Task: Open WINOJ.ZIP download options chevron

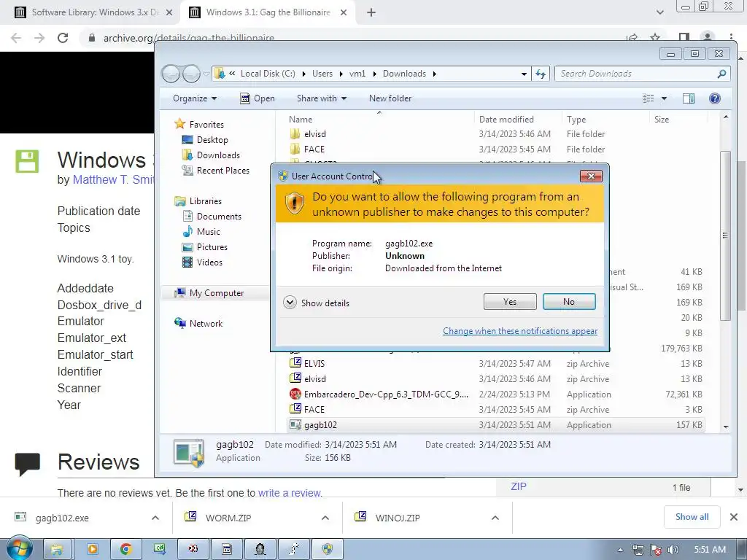Action: [x=495, y=518]
